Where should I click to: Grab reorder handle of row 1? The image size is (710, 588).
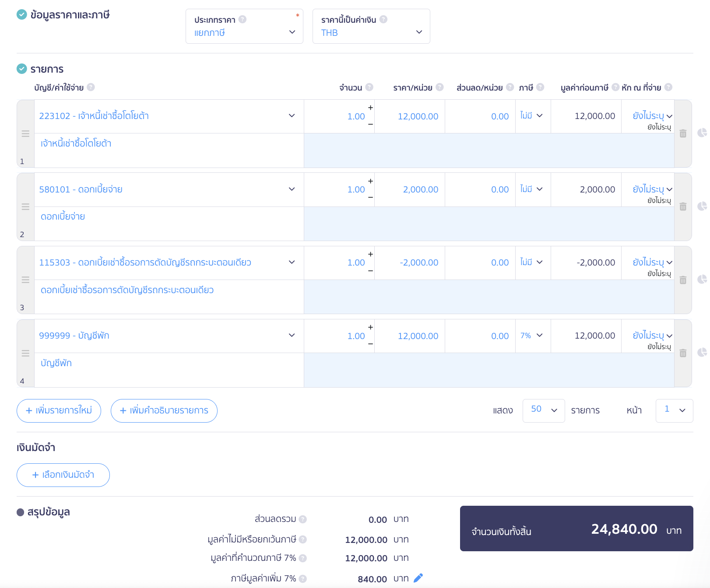[x=25, y=133]
